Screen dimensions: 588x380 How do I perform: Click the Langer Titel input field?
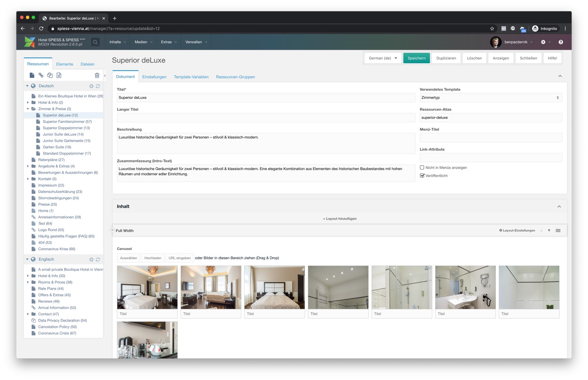click(266, 118)
